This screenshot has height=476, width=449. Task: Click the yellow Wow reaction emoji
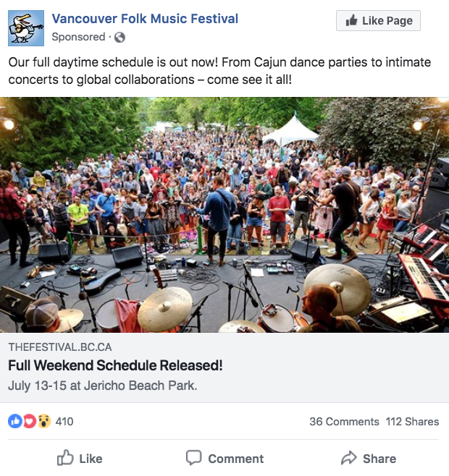coord(43,421)
